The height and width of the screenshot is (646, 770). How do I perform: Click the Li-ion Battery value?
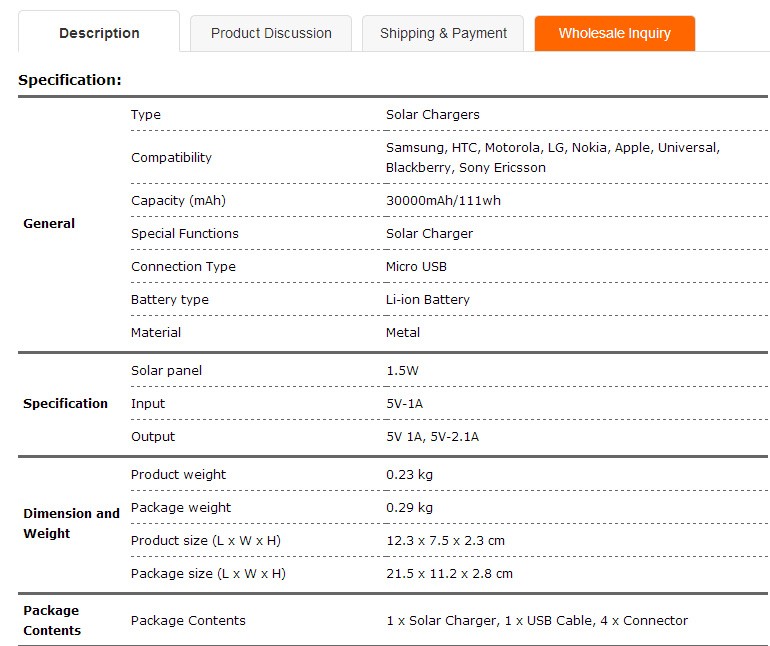[x=427, y=300]
